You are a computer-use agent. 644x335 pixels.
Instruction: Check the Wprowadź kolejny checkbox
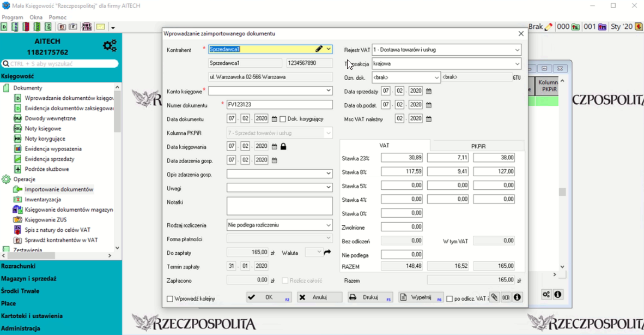pos(170,299)
